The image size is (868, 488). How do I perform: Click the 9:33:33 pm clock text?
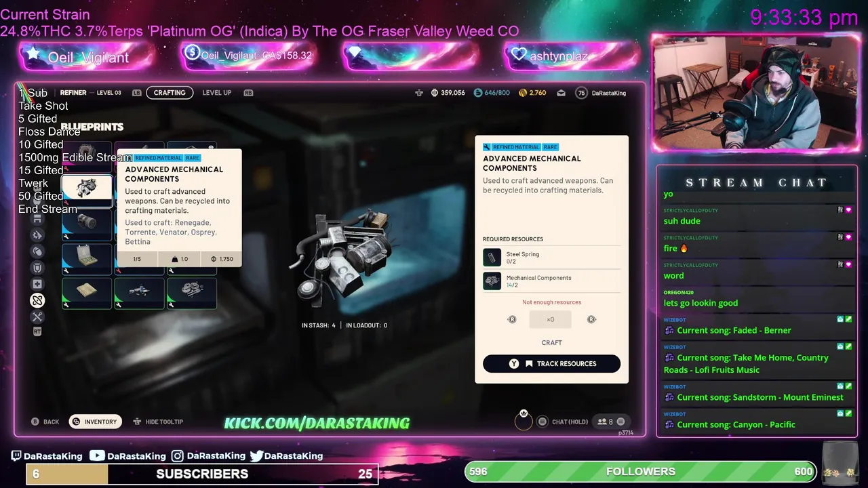(x=804, y=17)
